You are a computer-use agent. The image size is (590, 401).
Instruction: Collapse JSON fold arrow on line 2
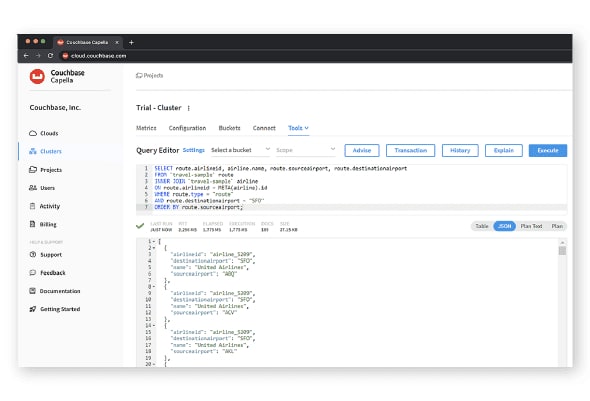(x=154, y=248)
